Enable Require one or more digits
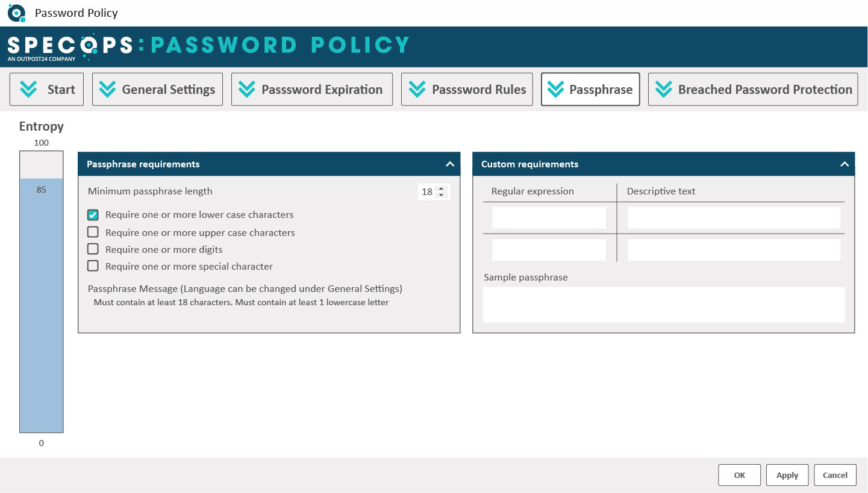 pos(93,249)
